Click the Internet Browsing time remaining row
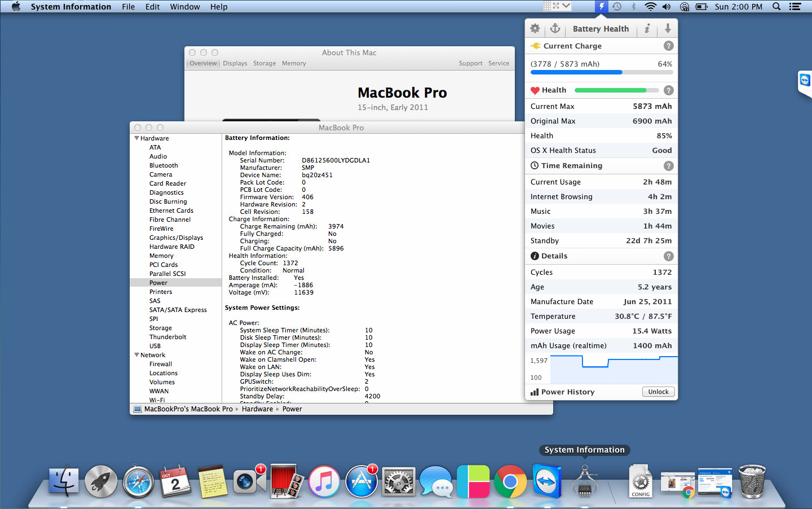Screen dimensions: 812x509 [x=601, y=196]
